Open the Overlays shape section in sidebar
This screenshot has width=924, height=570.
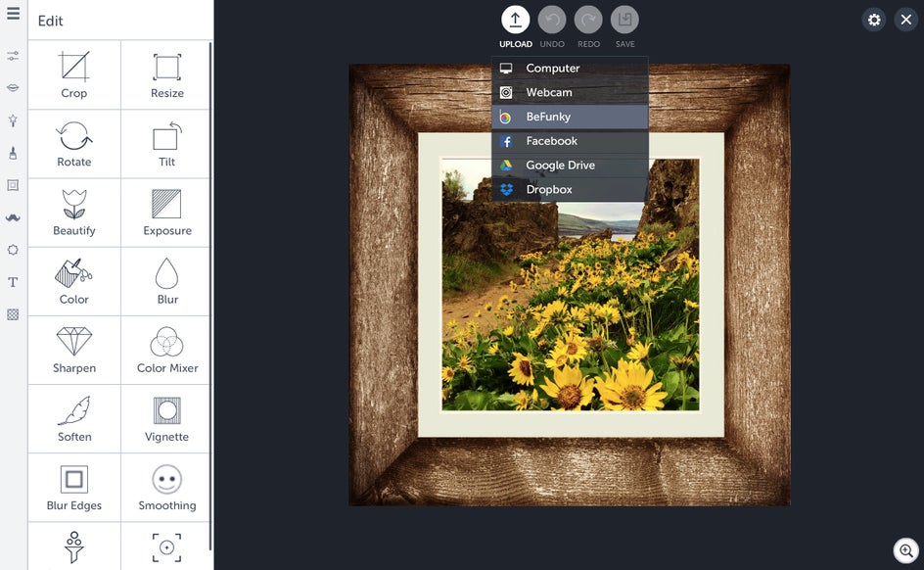(x=13, y=250)
